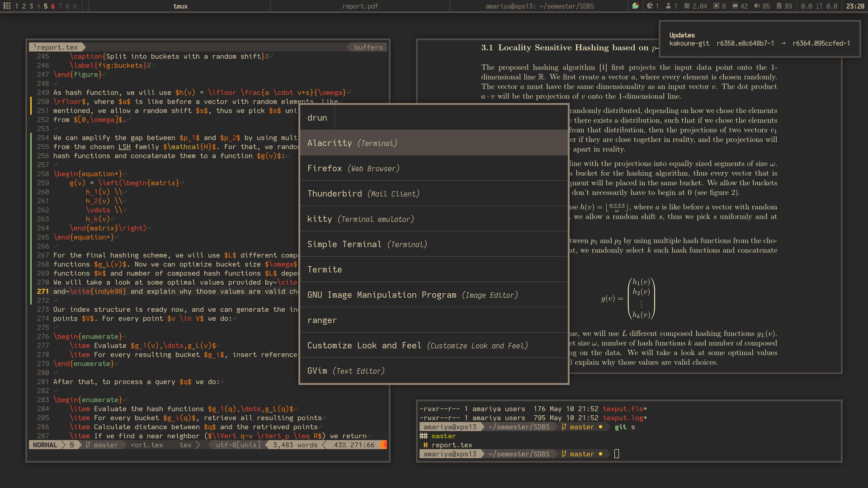Click the drun mode label
Viewport: 868px width, 488px height.
coord(317,117)
